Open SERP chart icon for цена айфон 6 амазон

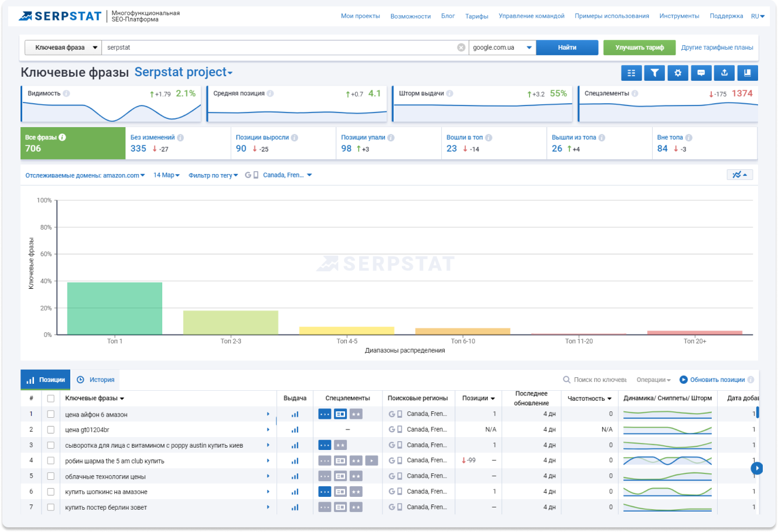pyautogui.click(x=295, y=414)
